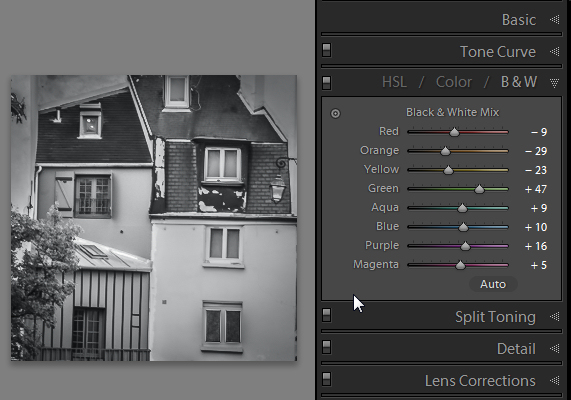Toggle the Split Toning panel switch

[327, 315]
